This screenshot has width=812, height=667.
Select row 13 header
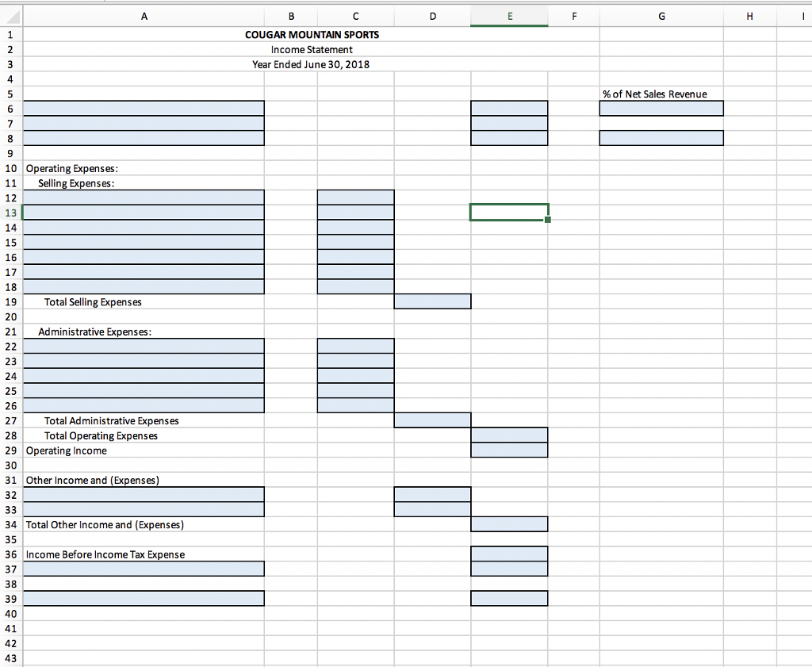point(11,213)
